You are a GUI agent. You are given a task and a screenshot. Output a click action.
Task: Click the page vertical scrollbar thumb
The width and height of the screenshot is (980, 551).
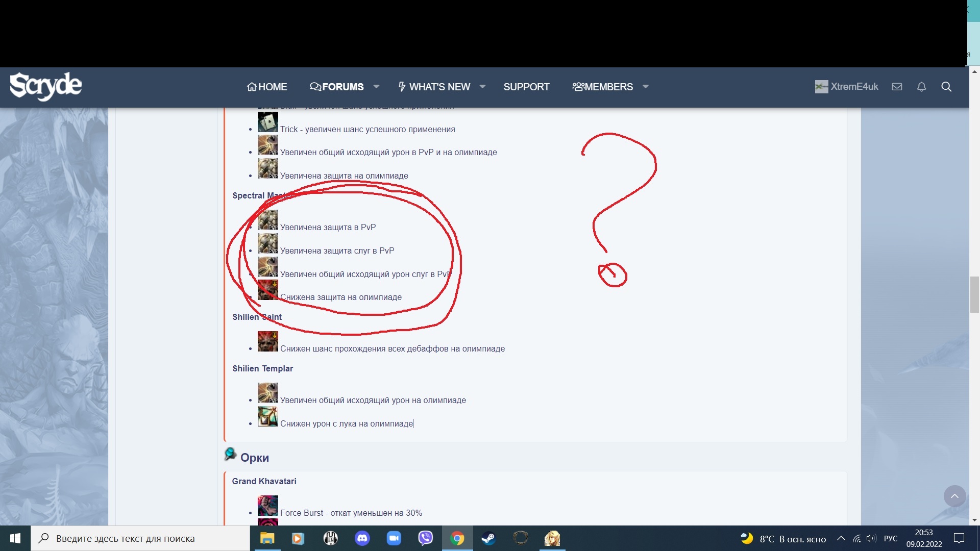(x=974, y=294)
